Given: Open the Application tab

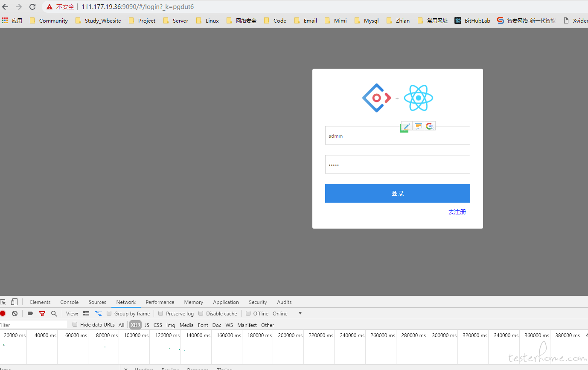Looking at the screenshot, I should click(226, 302).
